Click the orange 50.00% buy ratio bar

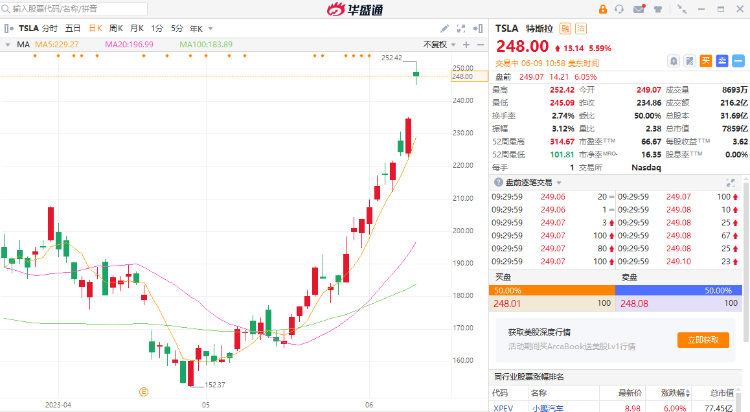click(552, 290)
